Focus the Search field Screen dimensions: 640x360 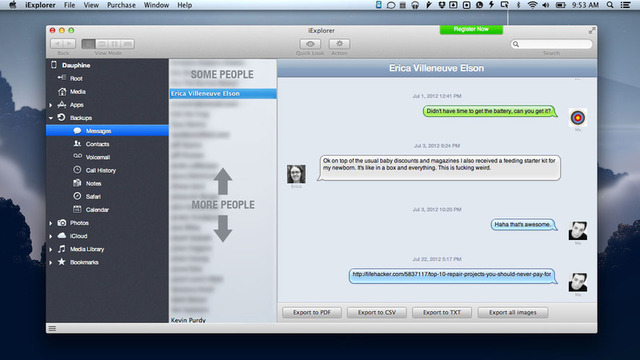tap(551, 44)
